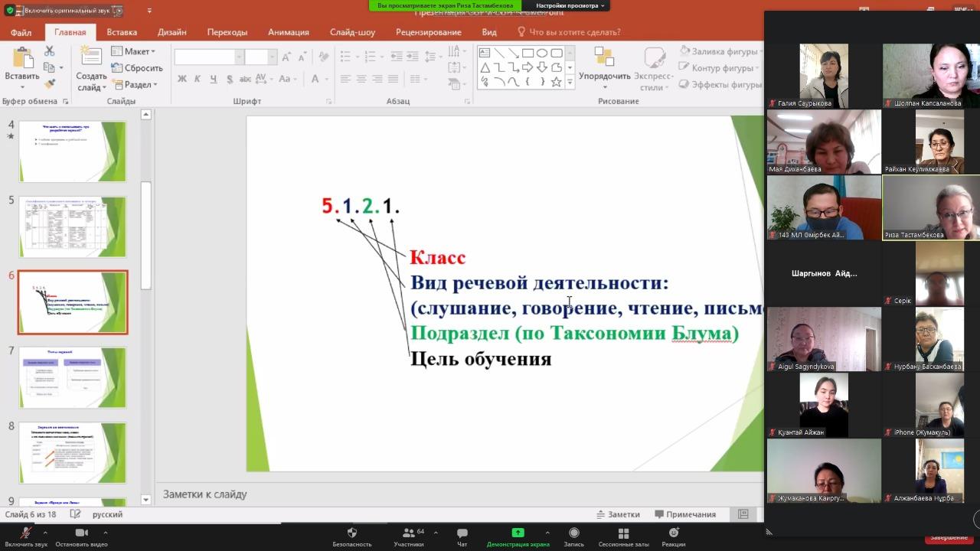Open the Чат chat panel
Viewport: 980px width, 551px height.
(462, 533)
